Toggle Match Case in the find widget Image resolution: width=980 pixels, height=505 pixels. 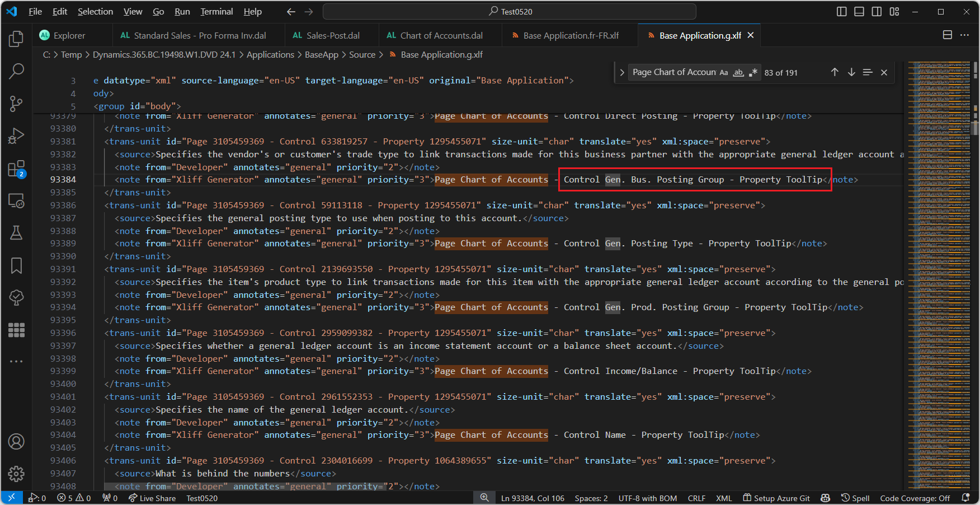pyautogui.click(x=724, y=72)
